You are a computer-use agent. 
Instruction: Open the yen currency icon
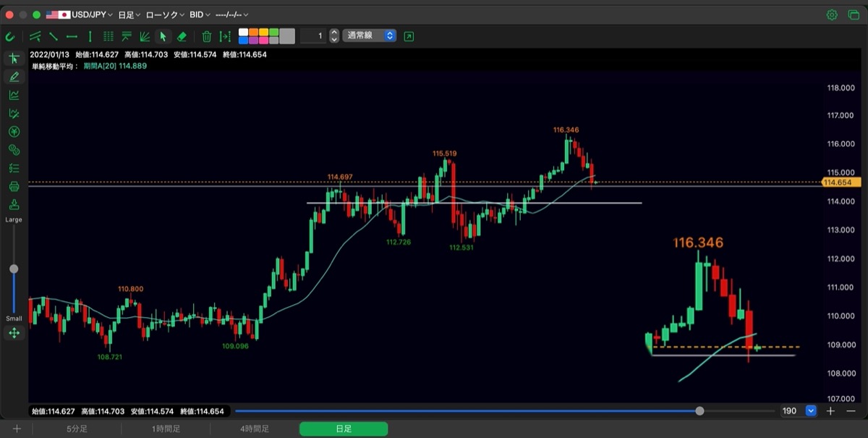tap(14, 132)
